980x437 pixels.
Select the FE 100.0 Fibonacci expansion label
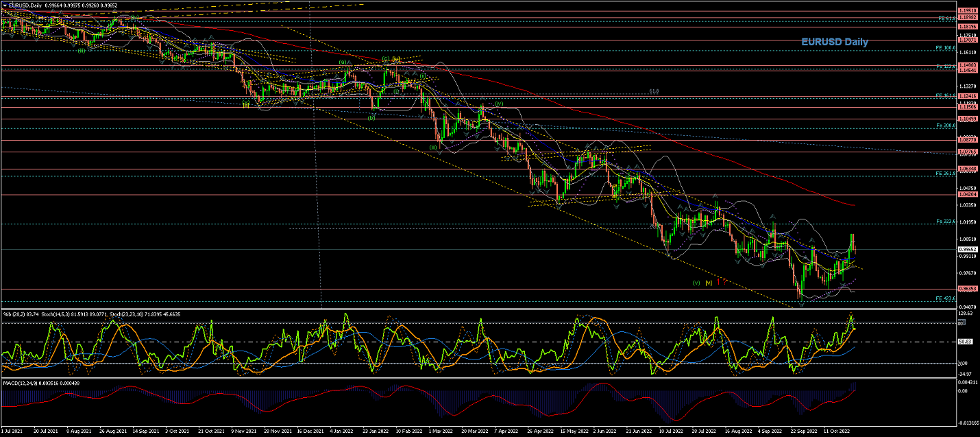pyautogui.click(x=946, y=49)
